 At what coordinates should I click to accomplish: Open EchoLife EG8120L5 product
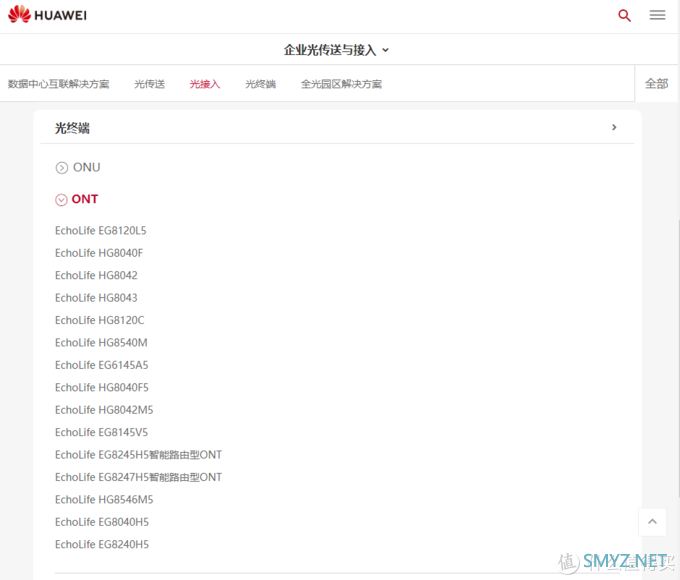pyautogui.click(x=101, y=230)
